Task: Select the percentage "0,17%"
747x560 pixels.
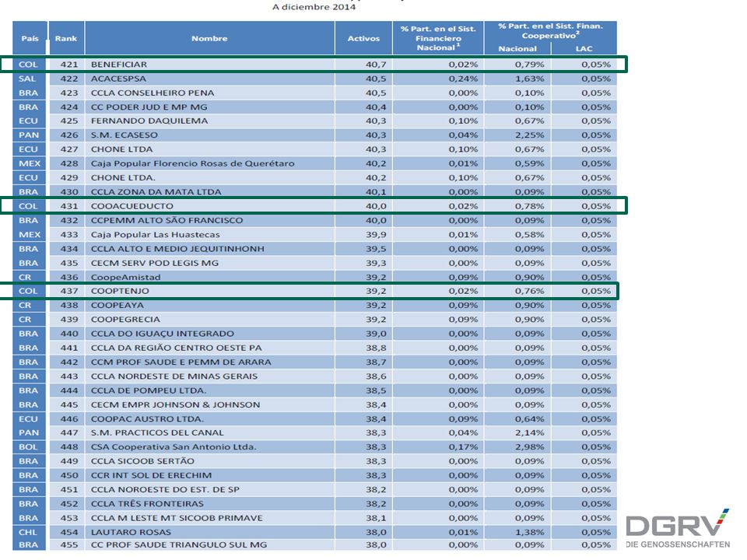Action: tap(463, 447)
